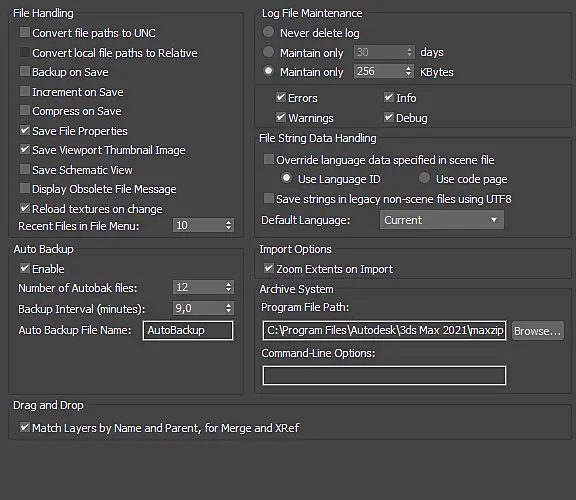
Task: Adjust Backup Interval minutes spinner
Action: click(228, 308)
